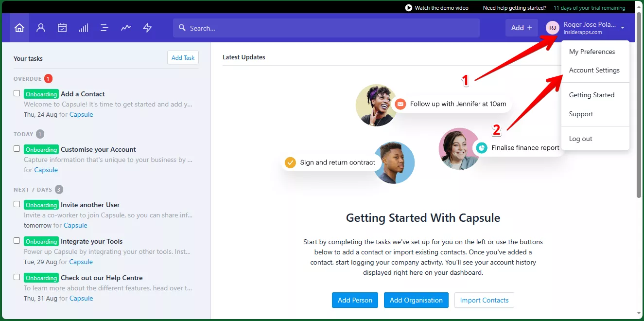Tick the Check out our Help Centre checkbox

tap(17, 277)
